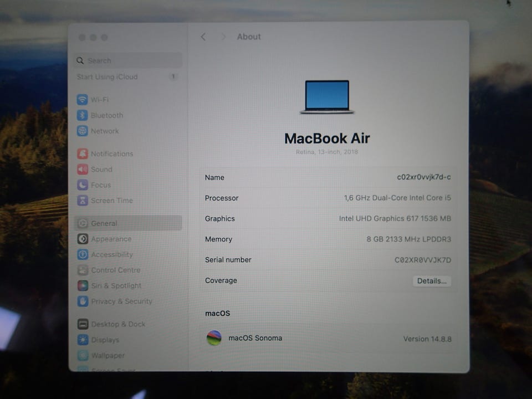Open the Desktop & Dock icon
The image size is (532, 399).
83,324
